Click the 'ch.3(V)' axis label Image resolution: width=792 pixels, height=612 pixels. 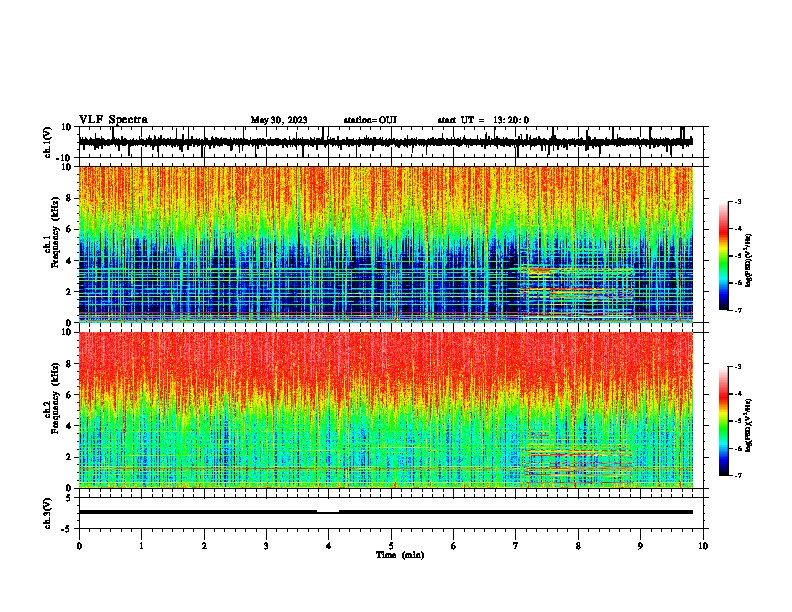click(48, 513)
